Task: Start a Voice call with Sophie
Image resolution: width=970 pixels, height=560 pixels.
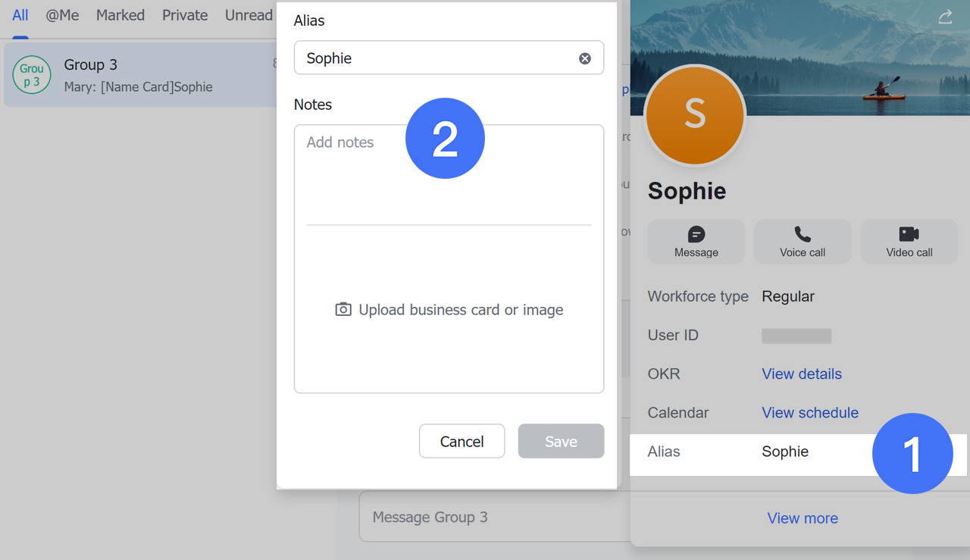Action: click(x=802, y=242)
